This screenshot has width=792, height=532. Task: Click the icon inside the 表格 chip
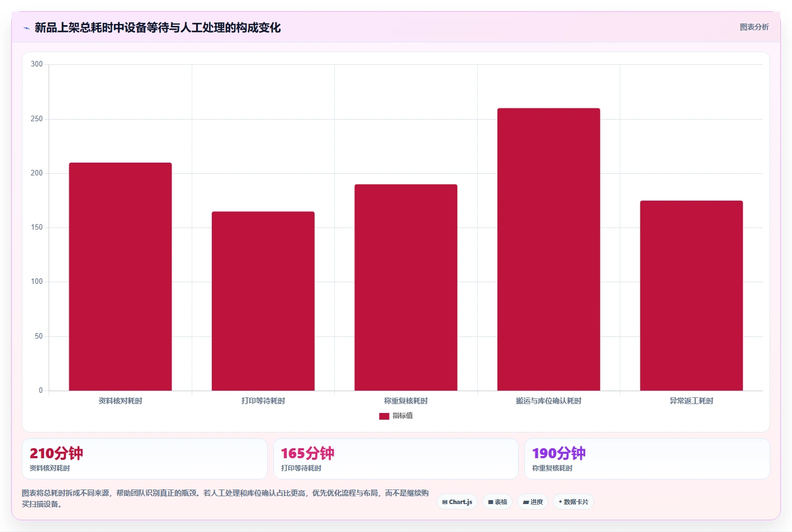point(491,502)
